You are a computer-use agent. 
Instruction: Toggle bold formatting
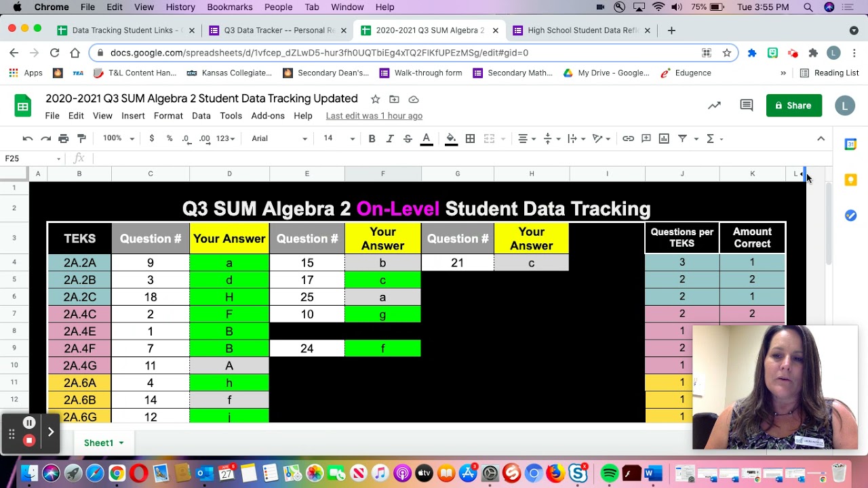tap(372, 138)
